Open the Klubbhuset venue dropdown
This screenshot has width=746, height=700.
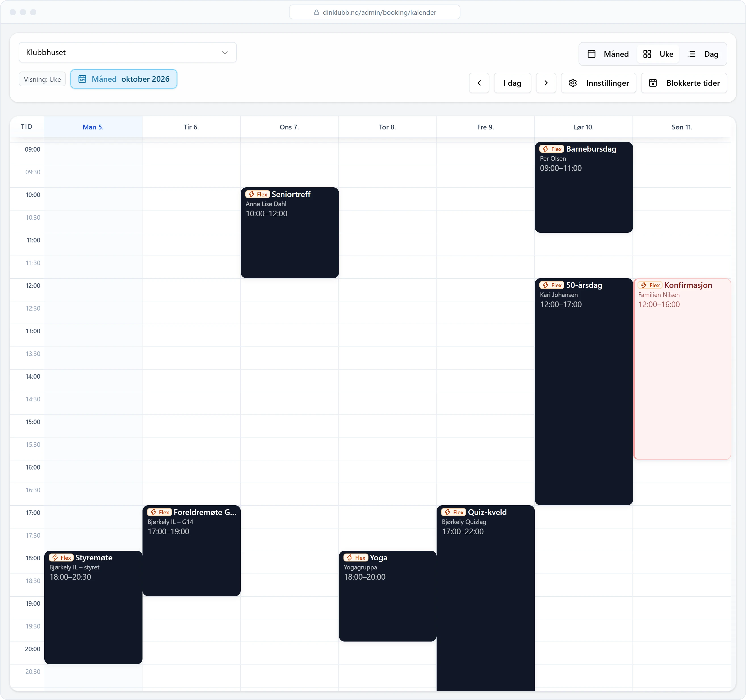coord(127,53)
